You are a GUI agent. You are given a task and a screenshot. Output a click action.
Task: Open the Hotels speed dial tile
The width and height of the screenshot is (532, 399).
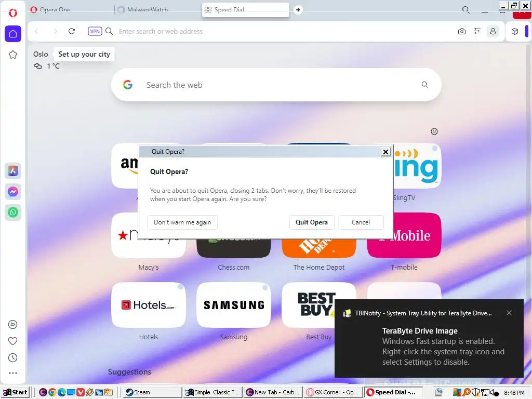coord(149,305)
